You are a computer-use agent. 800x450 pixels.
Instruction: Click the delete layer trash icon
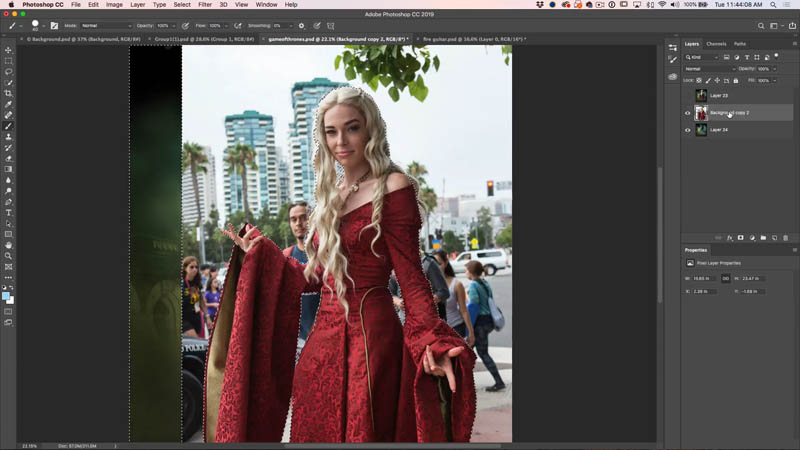tap(785, 238)
